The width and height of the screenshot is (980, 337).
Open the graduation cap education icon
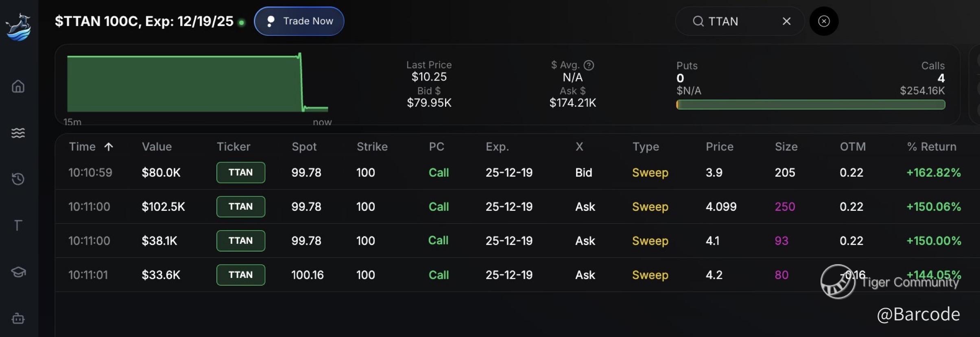18,272
